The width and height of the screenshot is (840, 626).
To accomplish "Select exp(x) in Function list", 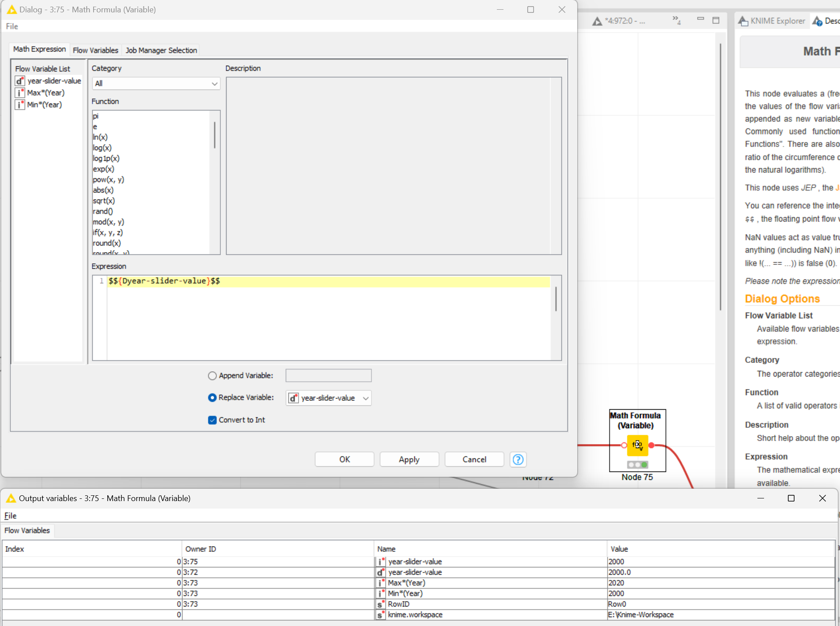I will coord(103,169).
